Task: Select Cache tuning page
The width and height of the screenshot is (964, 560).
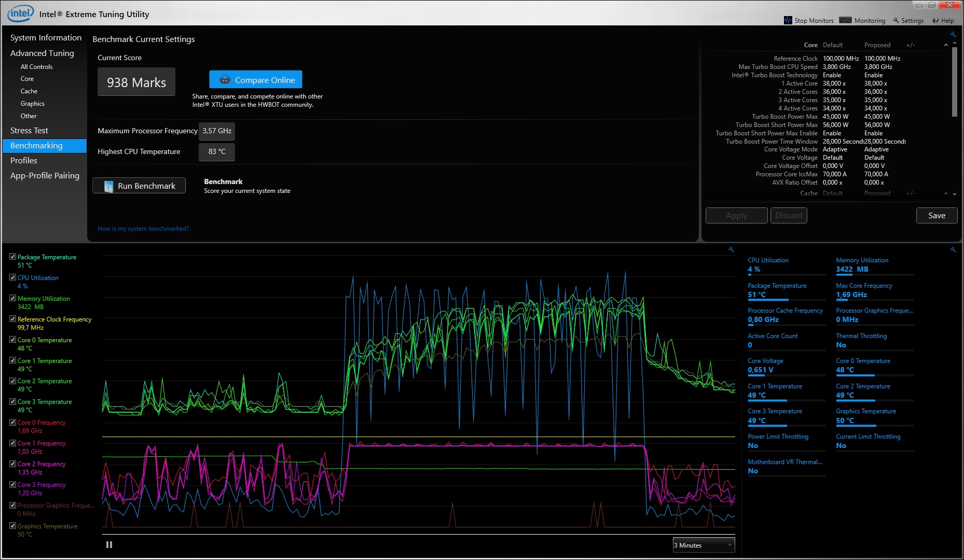Action: tap(29, 91)
